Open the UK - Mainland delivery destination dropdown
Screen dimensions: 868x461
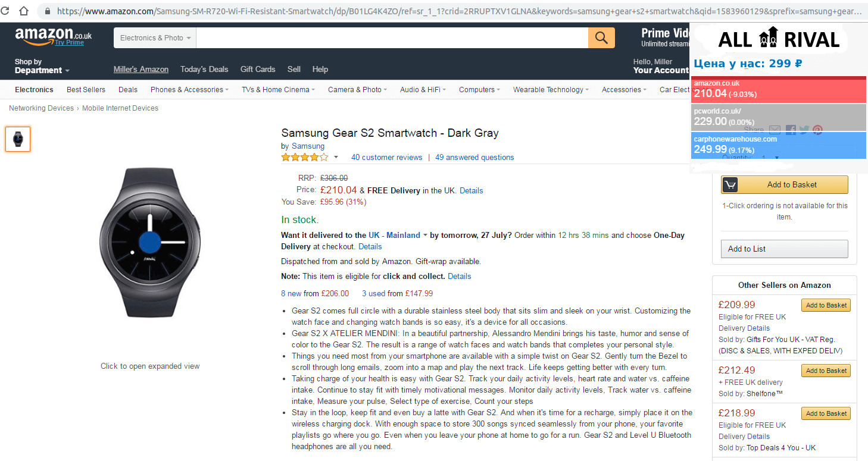point(398,235)
